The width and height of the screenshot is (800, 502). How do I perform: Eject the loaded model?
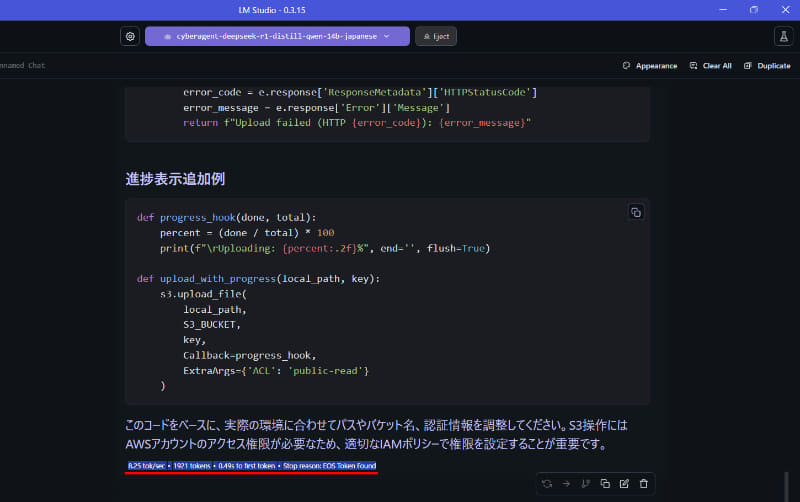click(436, 36)
